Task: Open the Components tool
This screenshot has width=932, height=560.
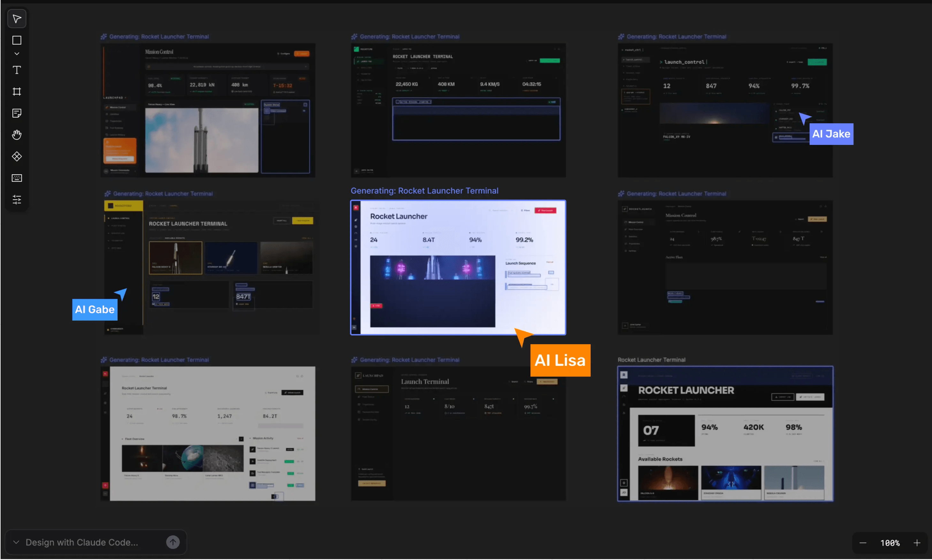Action: (x=17, y=156)
